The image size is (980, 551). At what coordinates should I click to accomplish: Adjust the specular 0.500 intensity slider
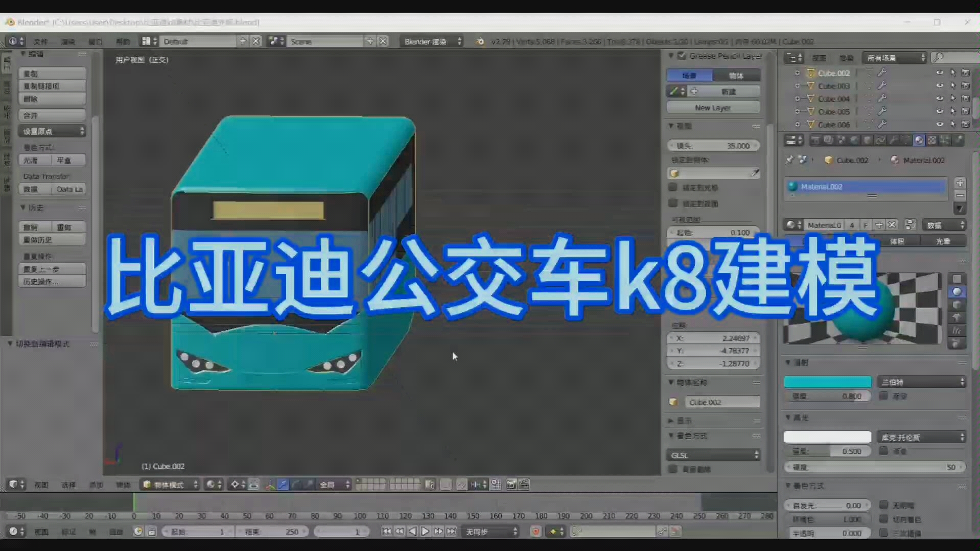click(827, 451)
